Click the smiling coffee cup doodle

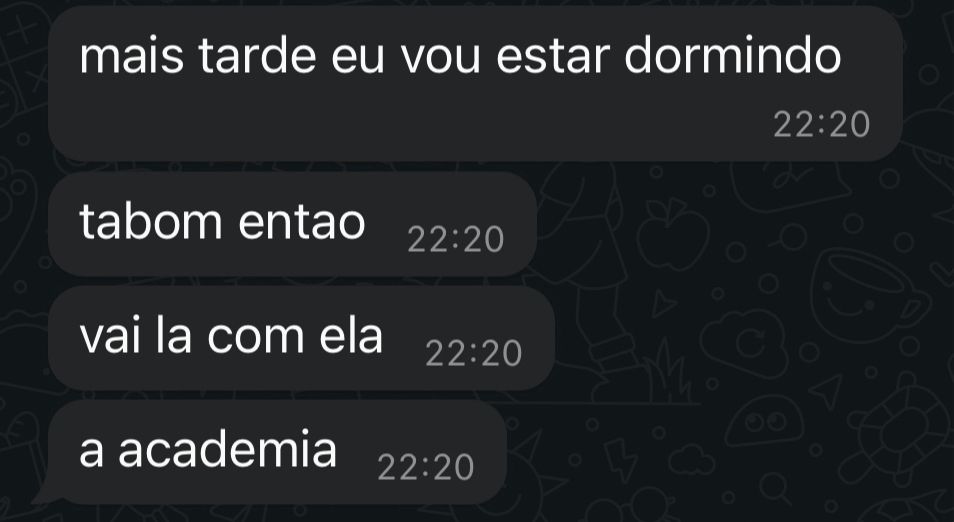869,295
